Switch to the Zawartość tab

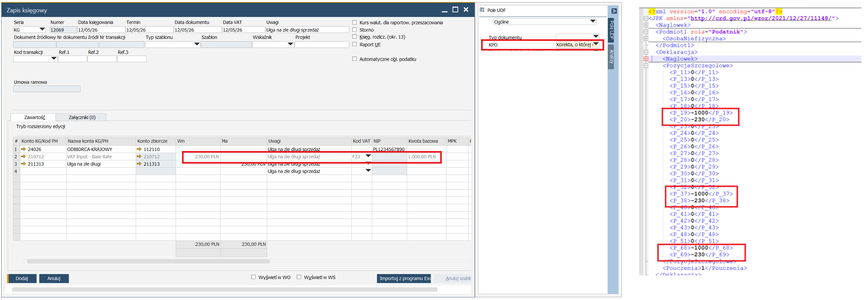click(33, 117)
